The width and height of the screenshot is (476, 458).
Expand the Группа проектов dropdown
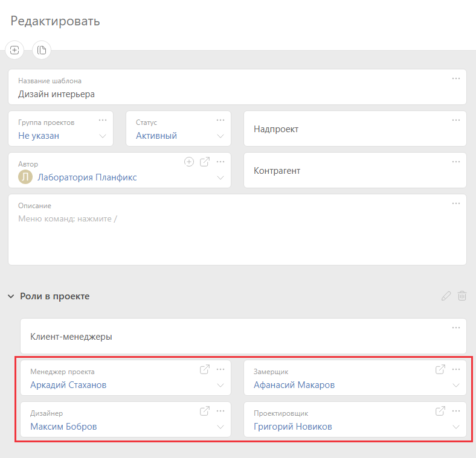coord(103,136)
